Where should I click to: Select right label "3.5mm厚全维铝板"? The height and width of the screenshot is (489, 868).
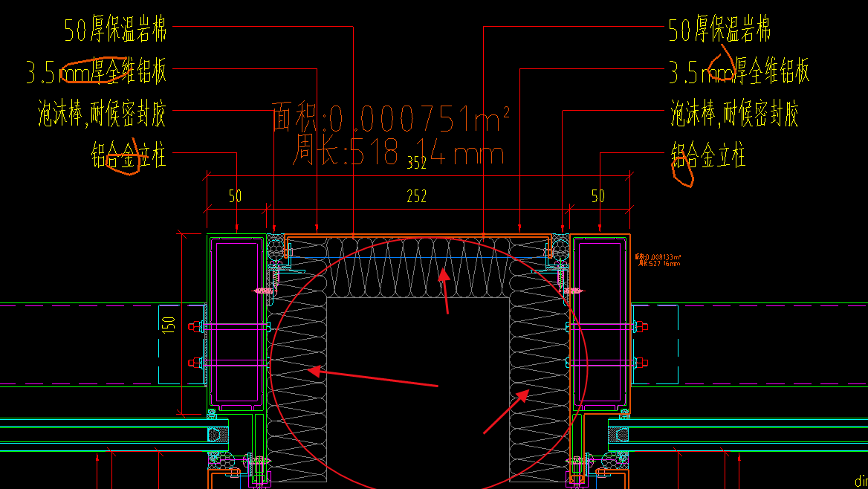[x=739, y=71]
